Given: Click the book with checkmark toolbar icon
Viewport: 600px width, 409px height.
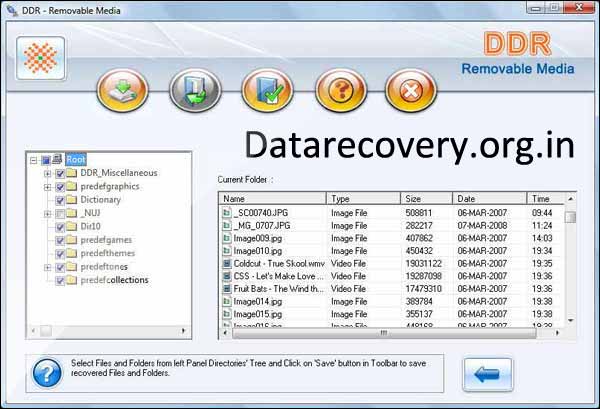Looking at the screenshot, I should click(x=267, y=91).
